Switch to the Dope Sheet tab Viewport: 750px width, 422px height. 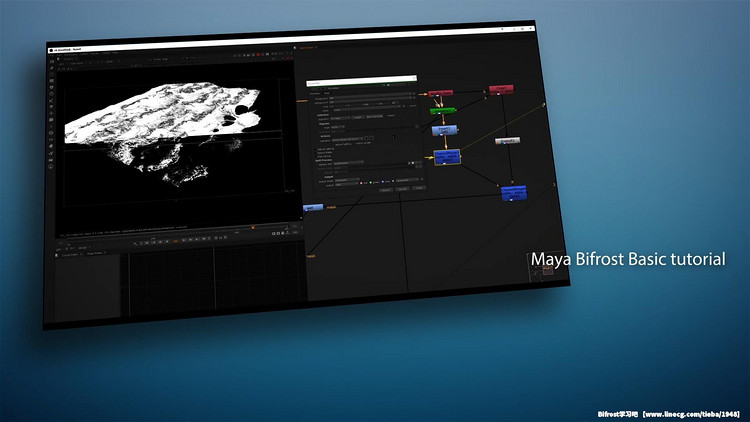[x=95, y=254]
